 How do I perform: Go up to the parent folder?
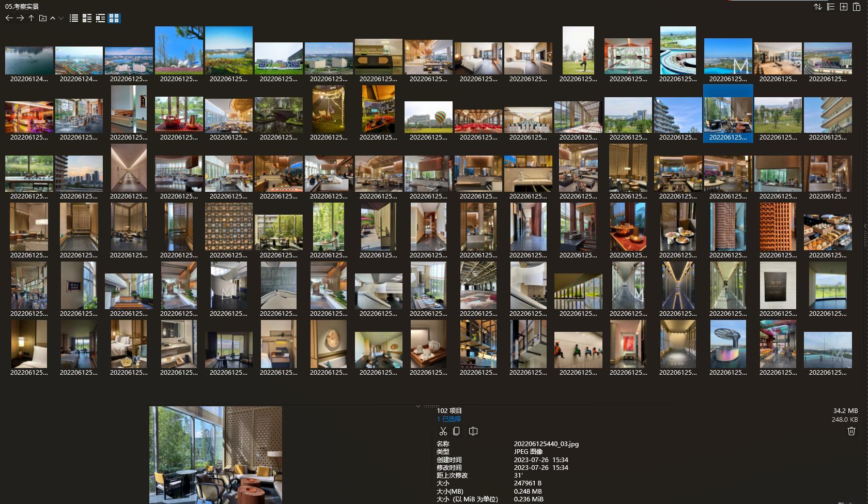tap(31, 18)
